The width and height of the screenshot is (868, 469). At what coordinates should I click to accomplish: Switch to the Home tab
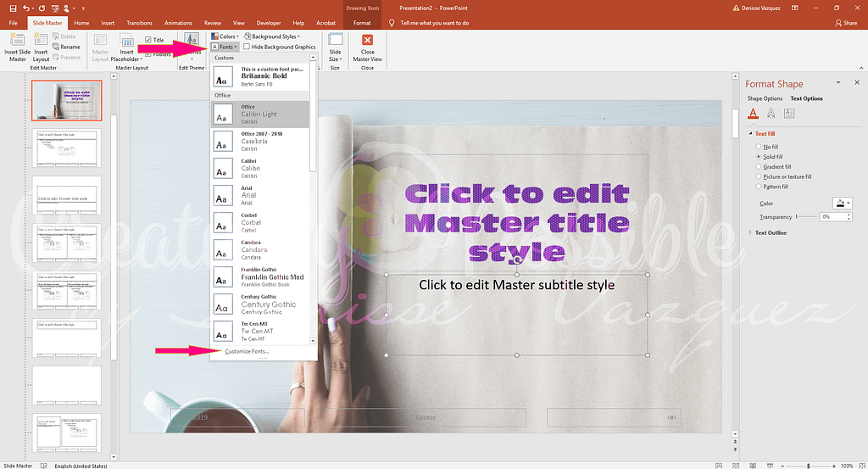(x=81, y=23)
